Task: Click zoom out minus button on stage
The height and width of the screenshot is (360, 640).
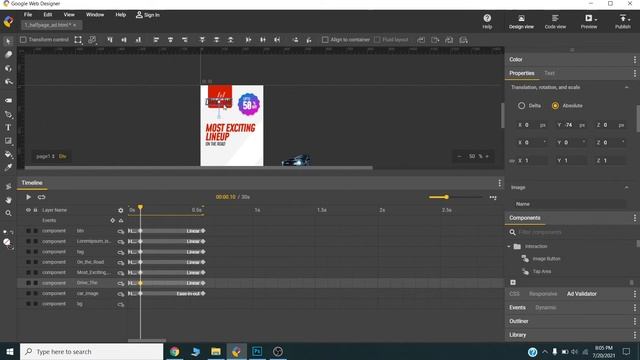Action: (x=460, y=156)
